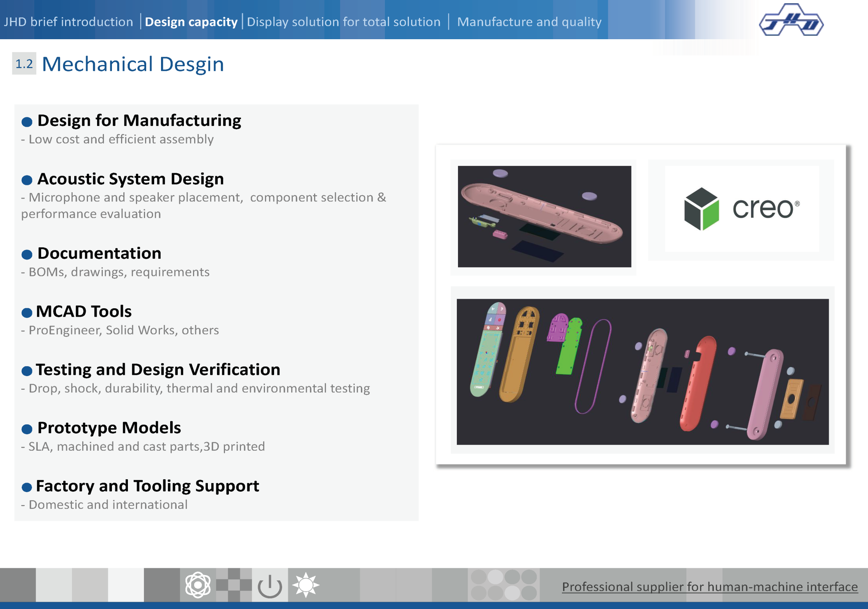The image size is (868, 609).
Task: Click the 1.2 section number box
Action: [x=24, y=64]
